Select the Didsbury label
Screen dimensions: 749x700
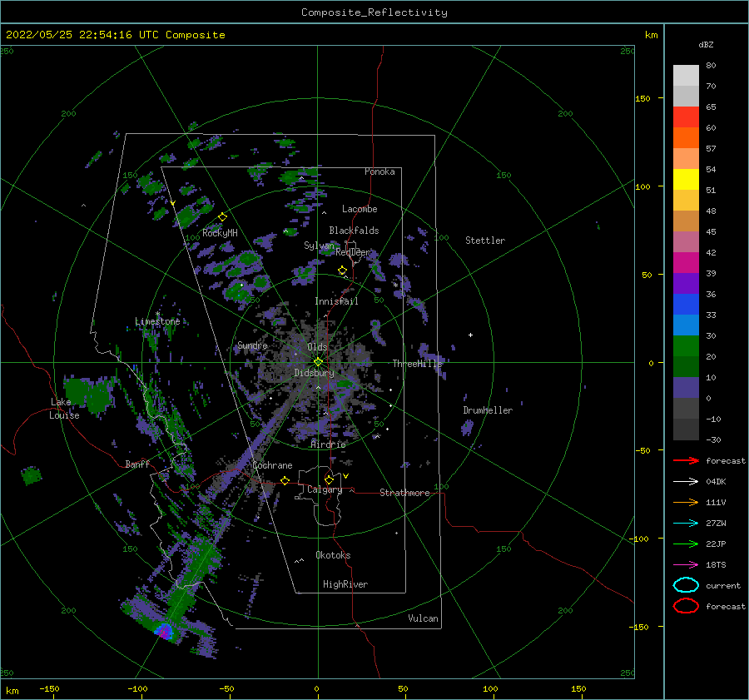[314, 373]
